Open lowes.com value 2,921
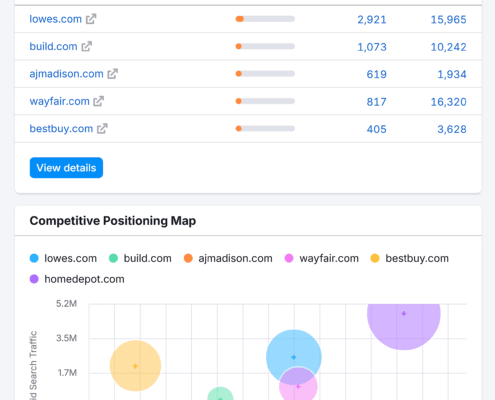 372,20
